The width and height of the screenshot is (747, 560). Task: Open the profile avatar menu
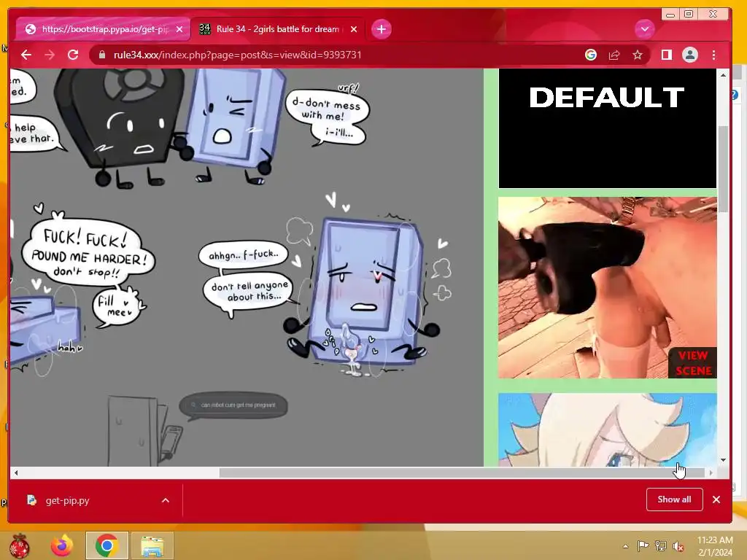[x=690, y=55]
